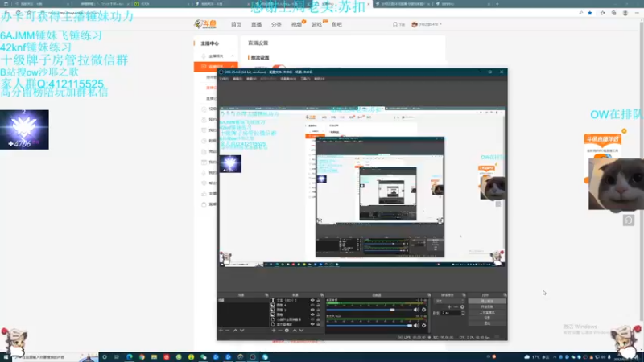
Task: Toggle the switch under 推流设置 on Douyu page
Action: 279,67
